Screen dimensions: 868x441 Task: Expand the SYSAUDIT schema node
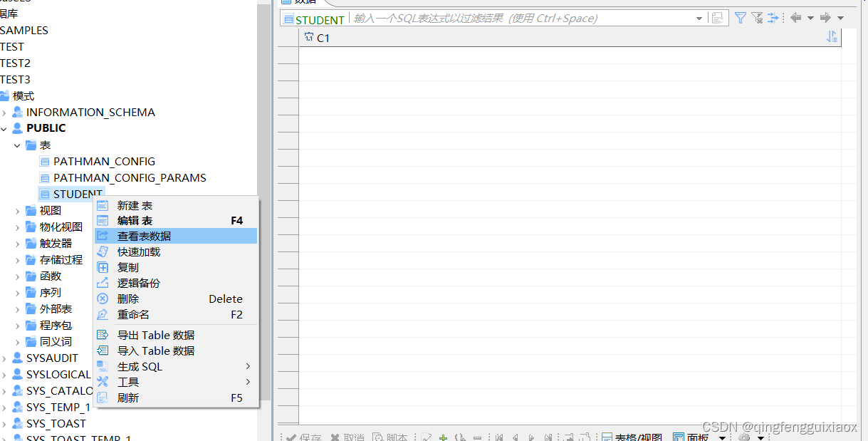coord(4,358)
